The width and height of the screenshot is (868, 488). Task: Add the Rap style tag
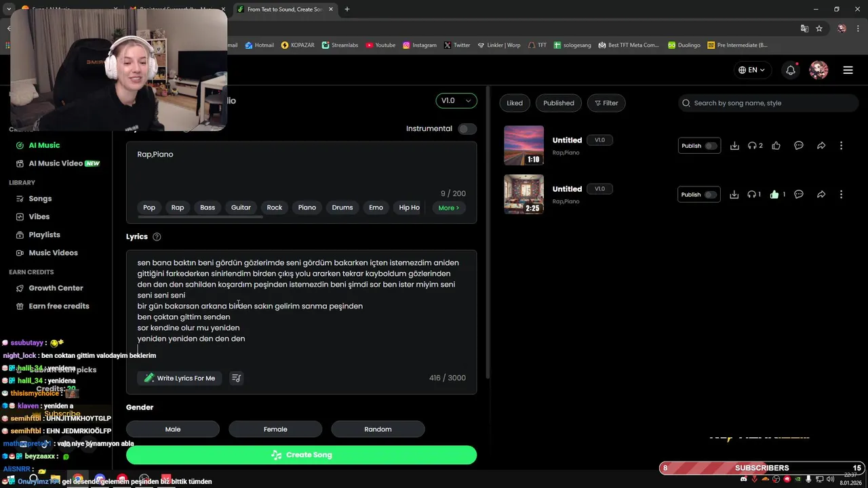tap(178, 207)
